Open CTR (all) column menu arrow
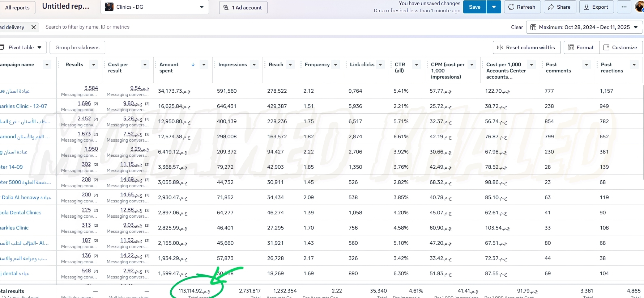This screenshot has height=298, width=644. pos(417,65)
